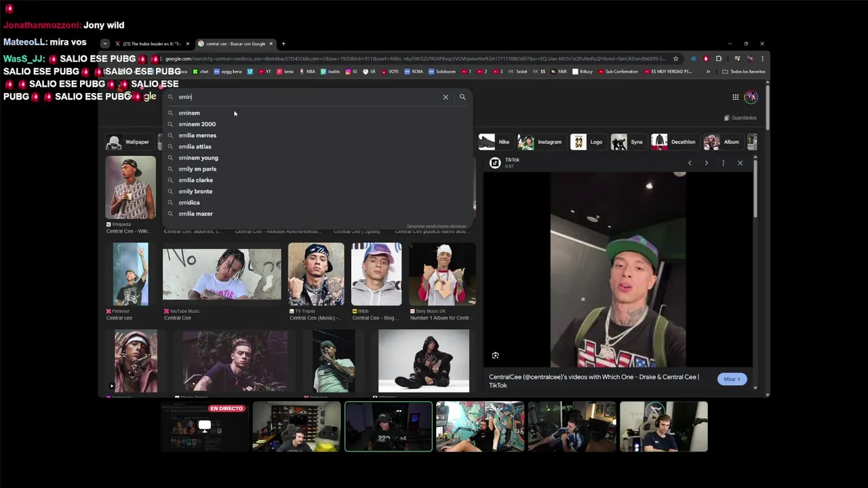Filter images by Wallpaper chip
Viewport: 868px width, 488px height.
click(x=129, y=142)
